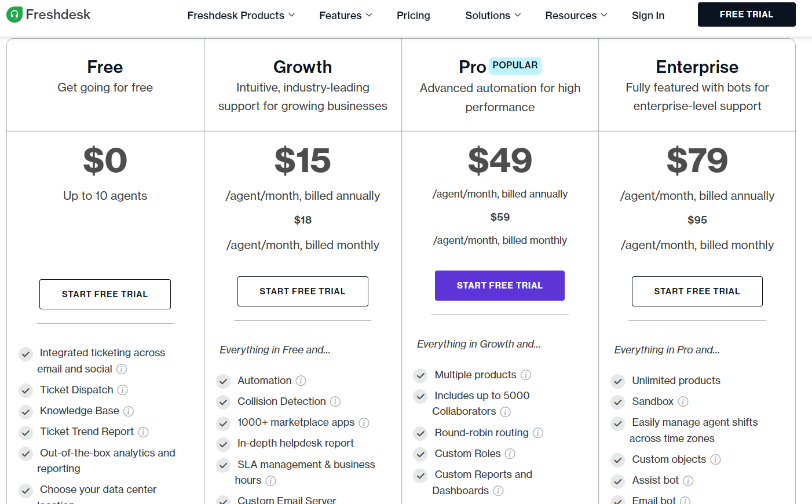The image size is (812, 504).
Task: Show info for Multiple products feature
Action: click(x=526, y=375)
